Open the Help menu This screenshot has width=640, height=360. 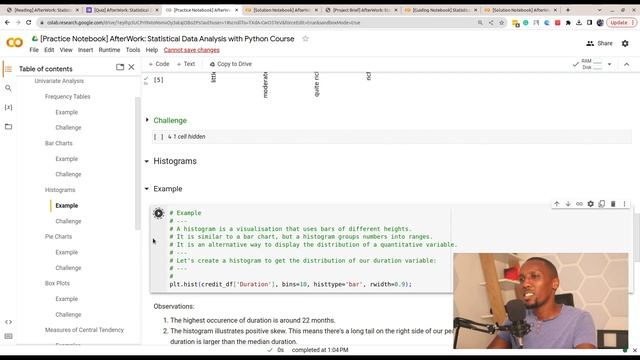pos(151,50)
